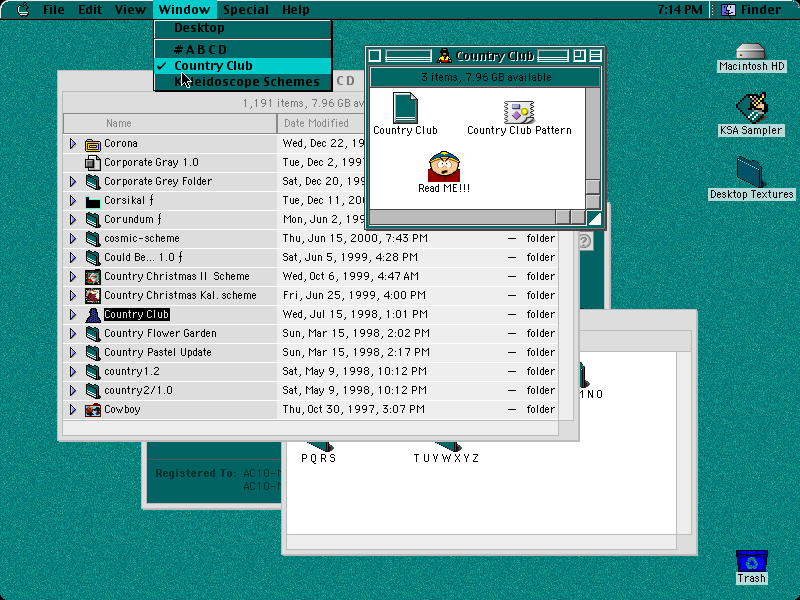Expand the cosmic-scheme disclosure triangle

tap(73, 238)
